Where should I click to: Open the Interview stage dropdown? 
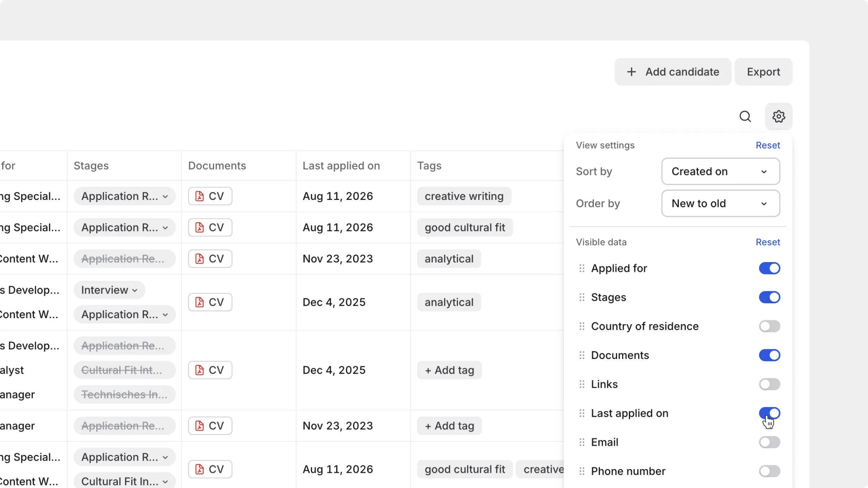coord(109,290)
